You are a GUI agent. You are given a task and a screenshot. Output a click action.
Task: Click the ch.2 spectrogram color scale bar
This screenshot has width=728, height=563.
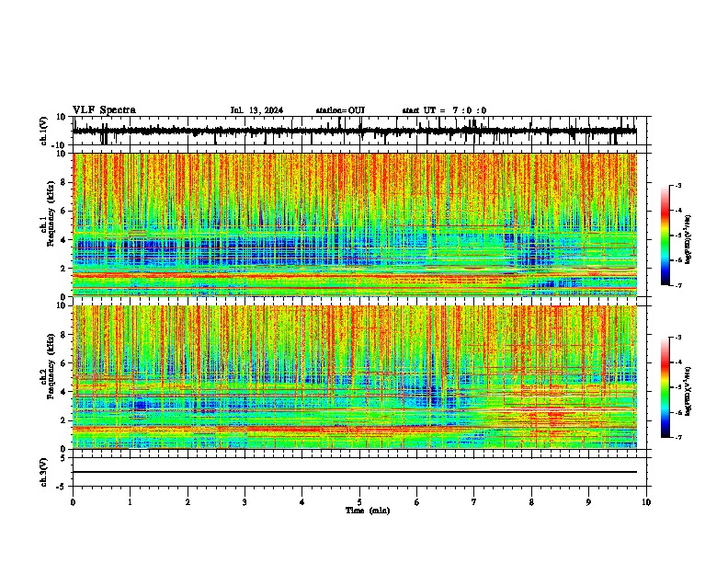pos(665,387)
